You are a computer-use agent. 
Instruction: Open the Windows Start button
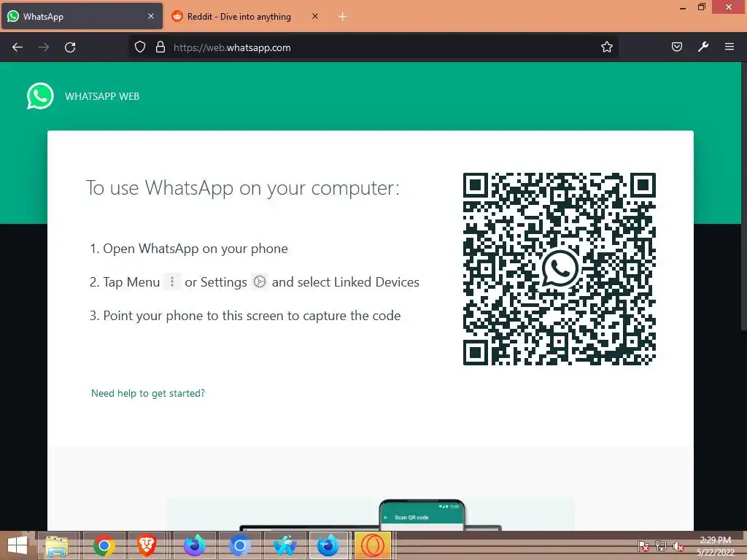point(18,545)
